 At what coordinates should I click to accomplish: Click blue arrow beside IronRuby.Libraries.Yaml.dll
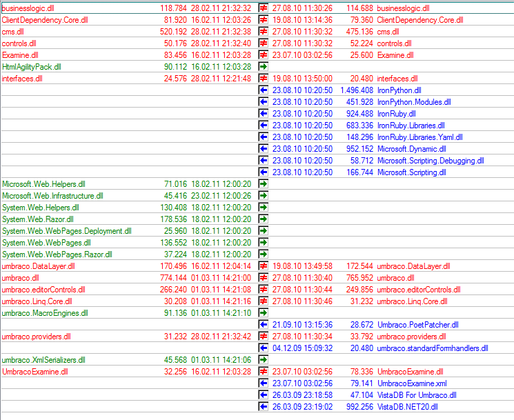pos(264,137)
